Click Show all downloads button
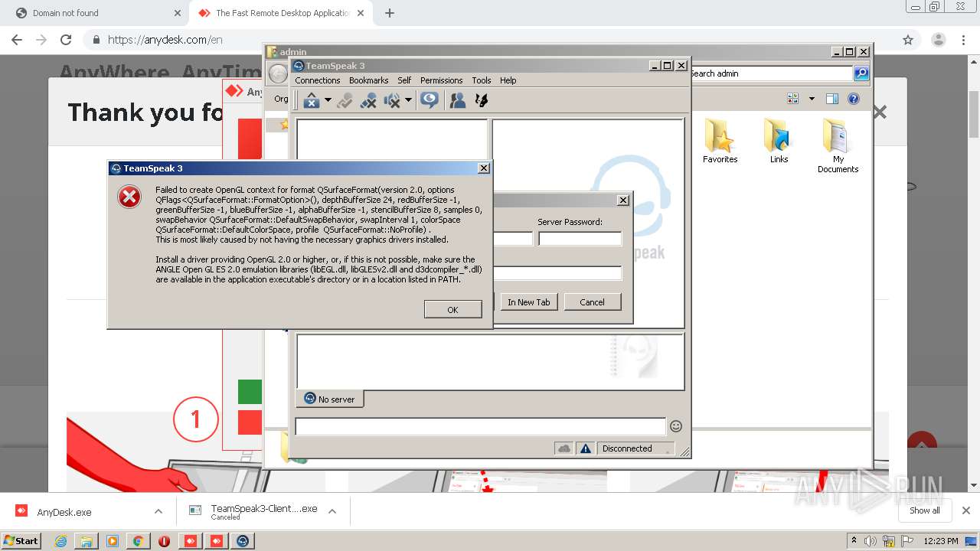 coord(924,510)
